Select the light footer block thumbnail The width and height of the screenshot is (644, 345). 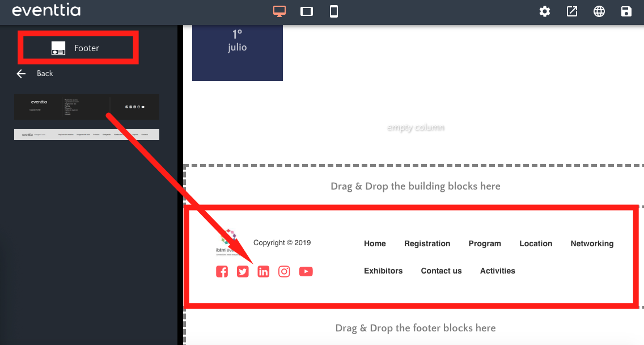point(86,134)
